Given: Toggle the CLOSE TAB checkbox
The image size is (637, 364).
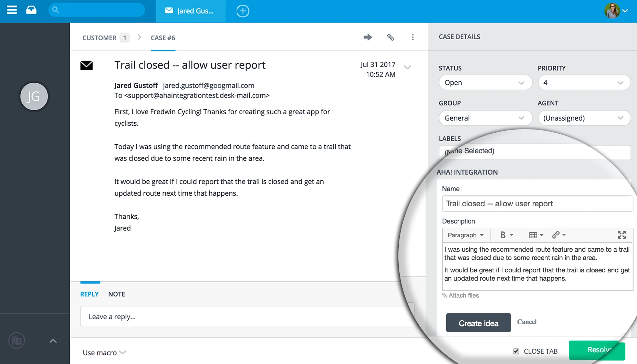Looking at the screenshot, I should [516, 351].
